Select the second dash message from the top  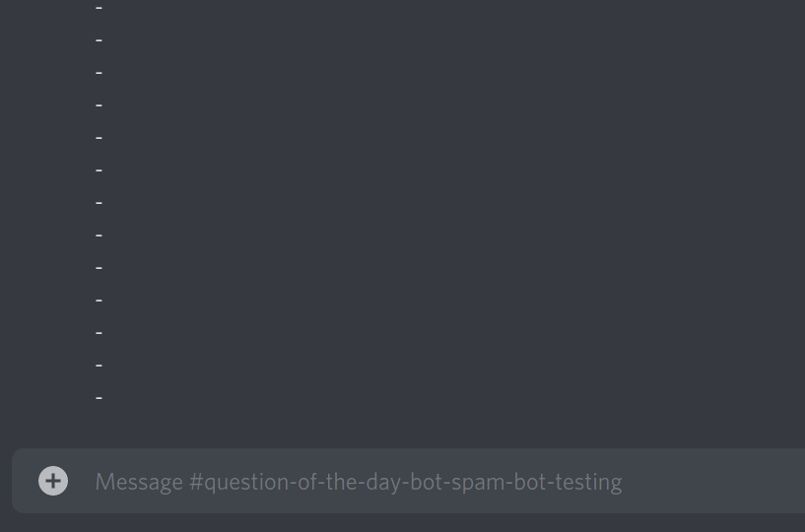tap(100, 40)
